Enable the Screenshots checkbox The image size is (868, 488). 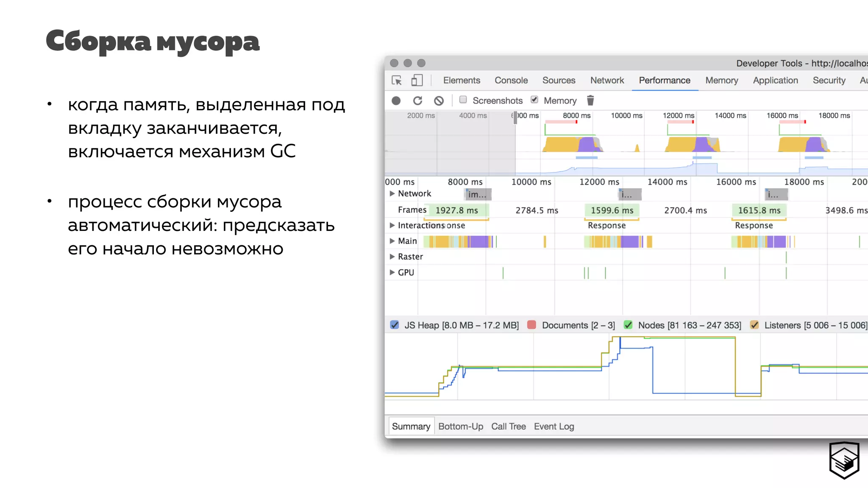463,100
